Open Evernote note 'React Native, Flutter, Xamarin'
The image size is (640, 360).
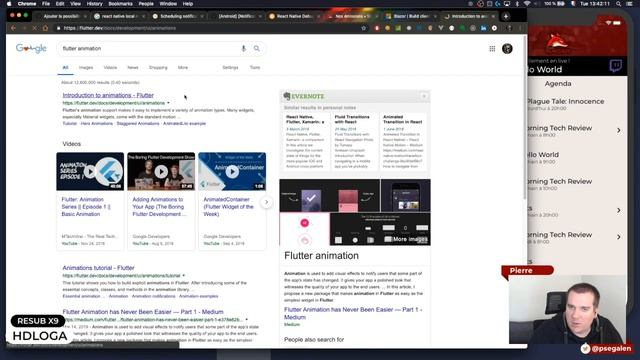pyautogui.click(x=305, y=119)
